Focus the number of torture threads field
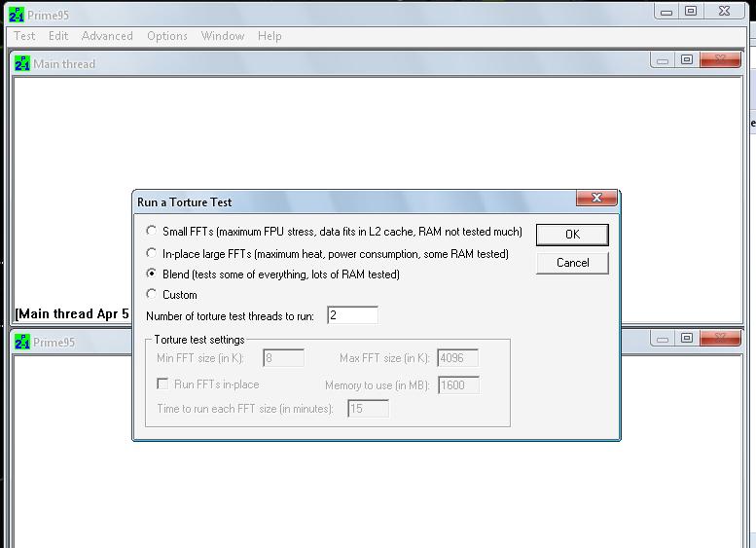756x548 pixels. tap(352, 315)
